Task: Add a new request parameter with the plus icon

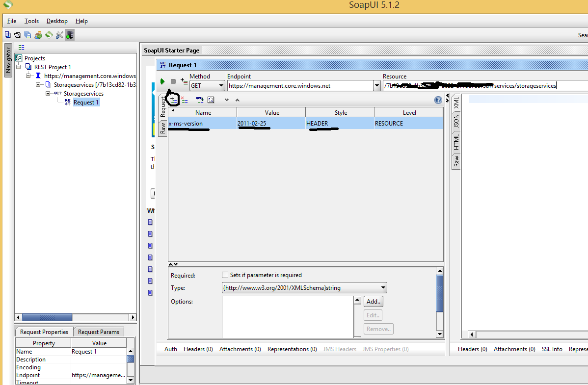Action: pos(173,99)
